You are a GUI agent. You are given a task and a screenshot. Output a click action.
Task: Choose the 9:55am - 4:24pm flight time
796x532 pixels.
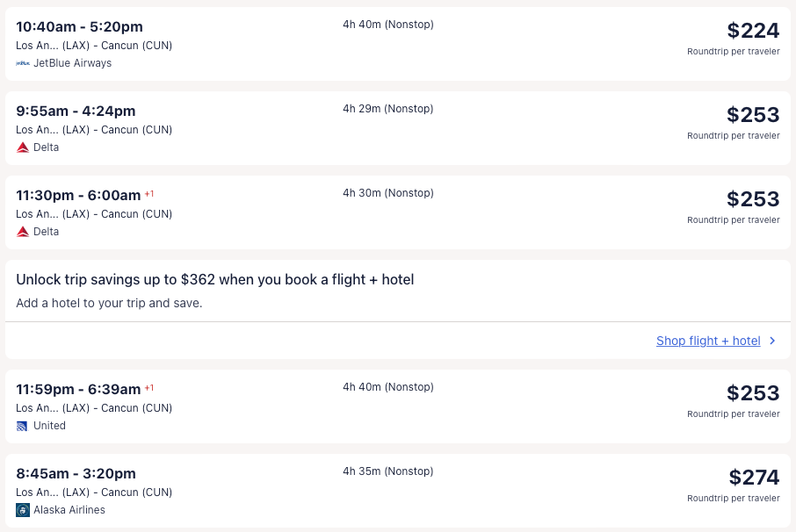click(76, 111)
